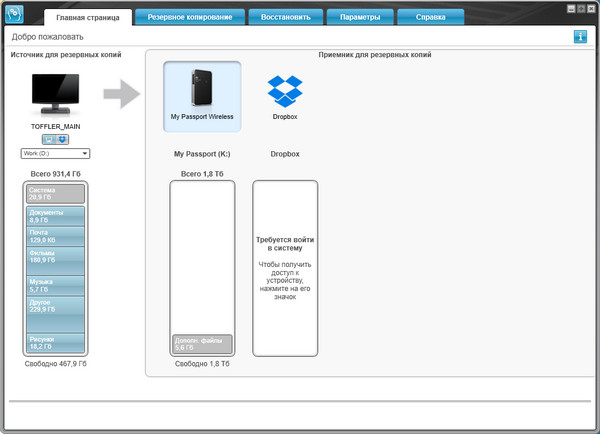
Task: Select the local computer source icon button
Action: pyautogui.click(x=49, y=140)
